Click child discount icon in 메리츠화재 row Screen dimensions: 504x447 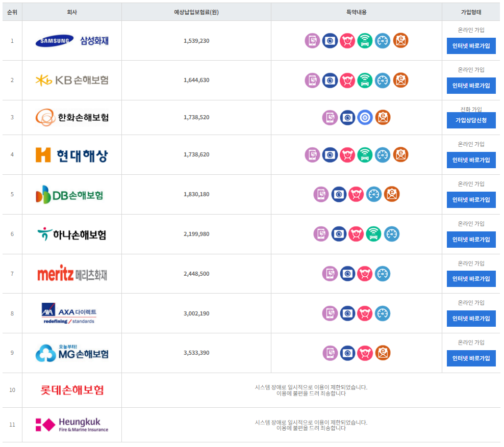[365, 274]
